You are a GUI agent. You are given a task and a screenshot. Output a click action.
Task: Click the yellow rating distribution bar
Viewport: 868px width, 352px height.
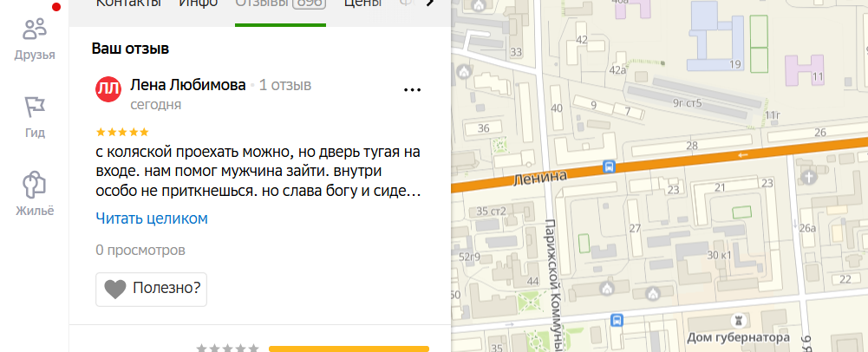349,349
